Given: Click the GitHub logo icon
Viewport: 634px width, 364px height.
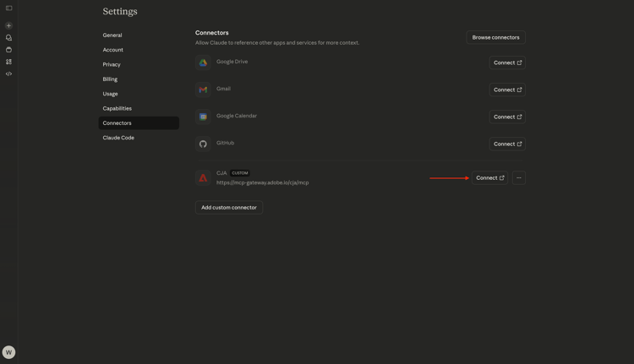Looking at the screenshot, I should pos(203,144).
